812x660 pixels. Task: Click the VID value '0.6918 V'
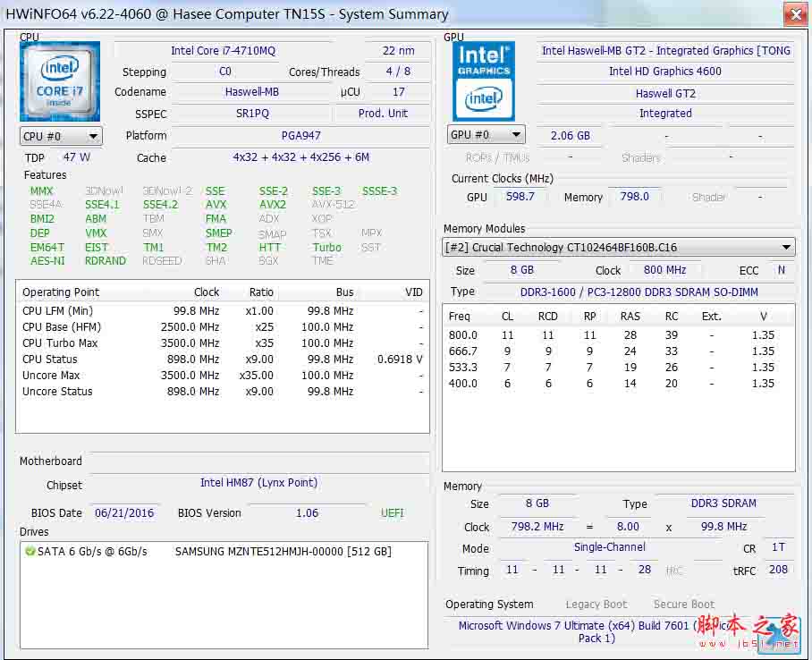pyautogui.click(x=400, y=359)
